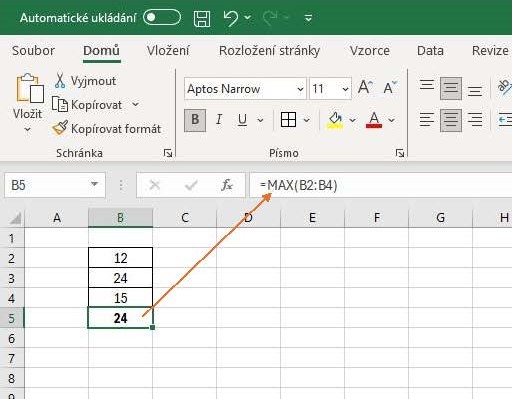Open the Rozložení stránky tab
Viewport: 512px width, 399px height.
269,51
